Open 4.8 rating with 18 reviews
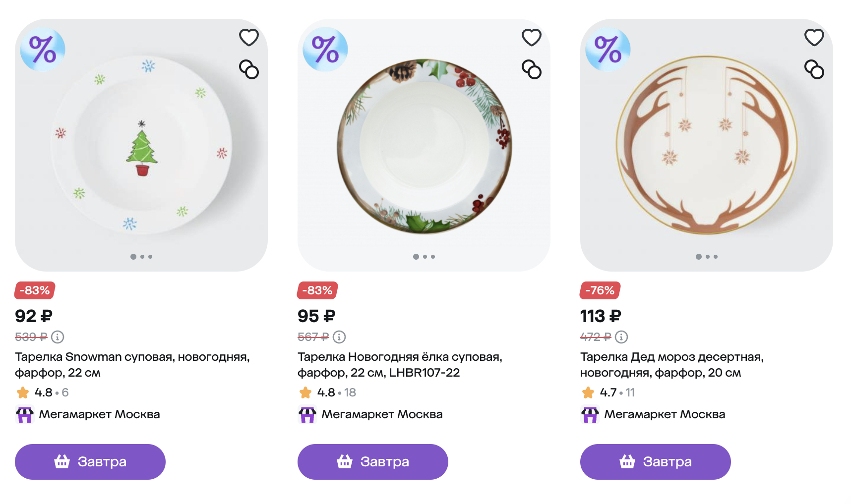The height and width of the screenshot is (504, 851). pyautogui.click(x=328, y=392)
